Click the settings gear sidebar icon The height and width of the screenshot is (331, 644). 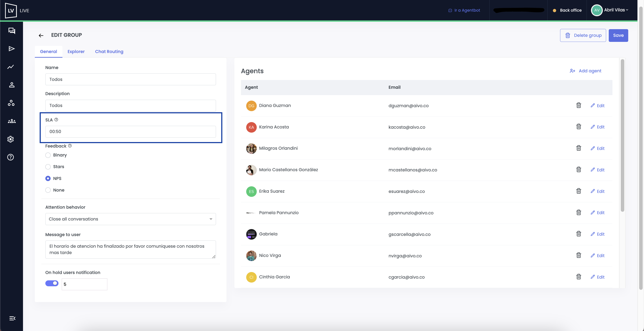[11, 139]
